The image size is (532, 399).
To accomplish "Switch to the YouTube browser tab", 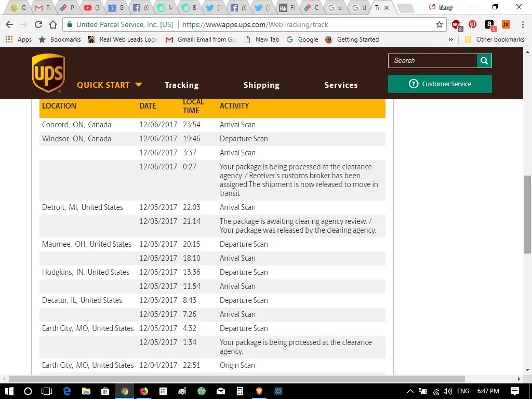I will pos(92,8).
